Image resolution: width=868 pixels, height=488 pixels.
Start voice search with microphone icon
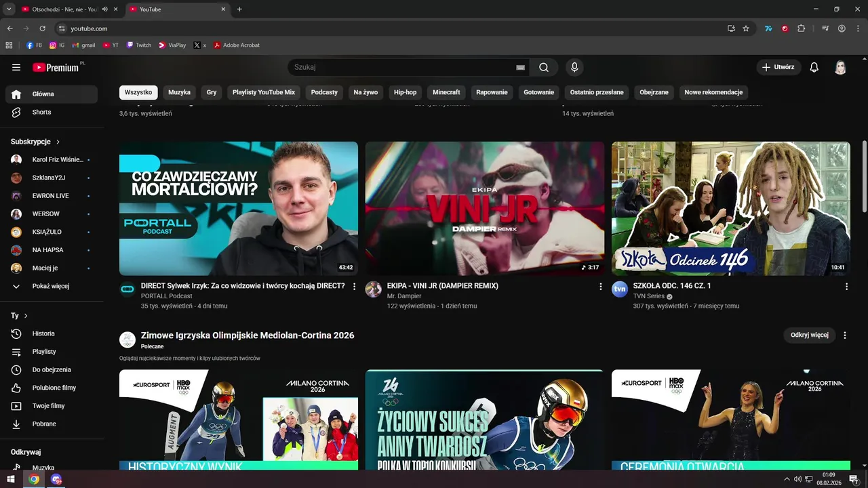(574, 67)
